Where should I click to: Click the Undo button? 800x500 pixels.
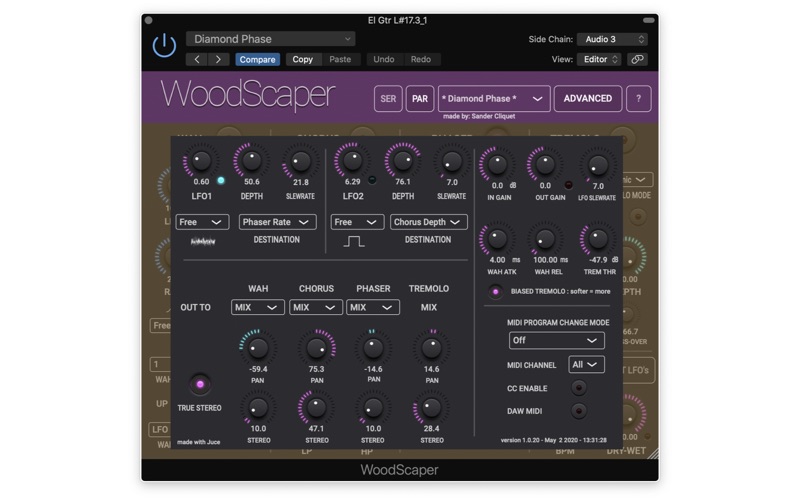384,59
